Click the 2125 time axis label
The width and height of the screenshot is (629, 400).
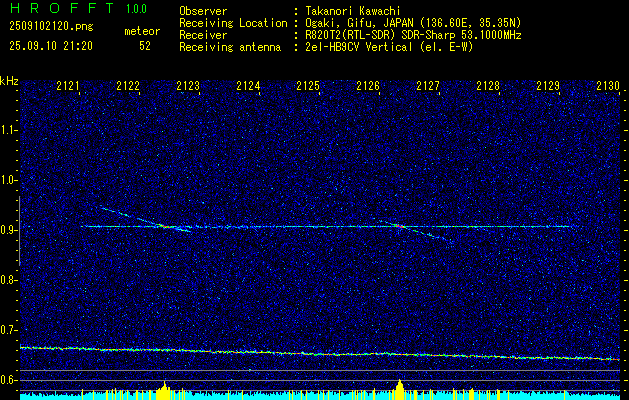point(308,85)
